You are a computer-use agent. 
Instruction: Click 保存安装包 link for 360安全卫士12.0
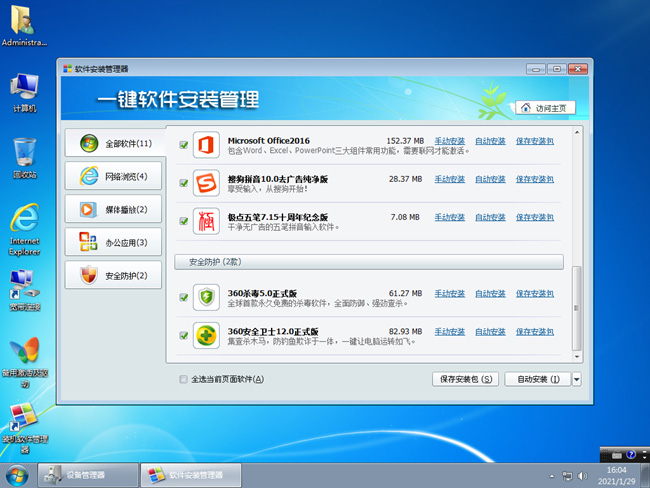click(535, 332)
